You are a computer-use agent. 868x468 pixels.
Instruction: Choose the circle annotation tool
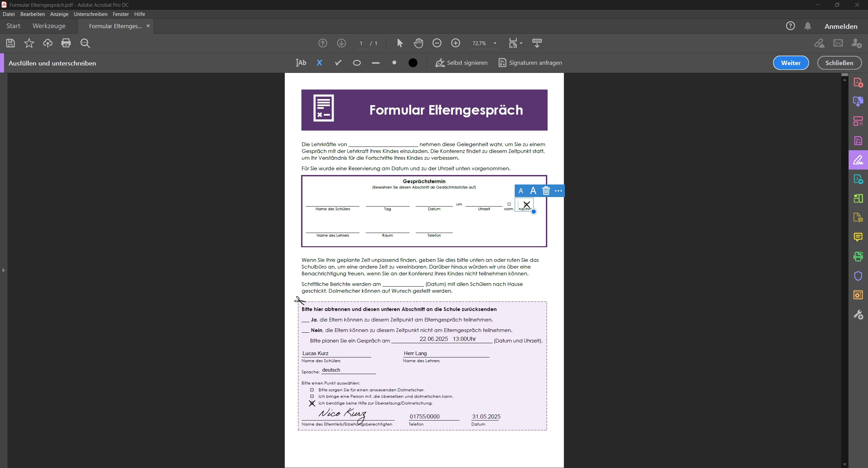coord(357,63)
